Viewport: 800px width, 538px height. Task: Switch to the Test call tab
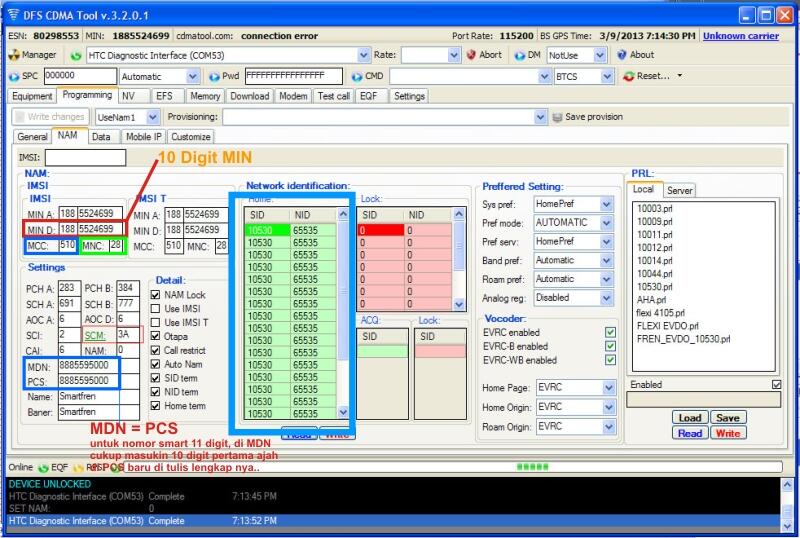(x=334, y=96)
